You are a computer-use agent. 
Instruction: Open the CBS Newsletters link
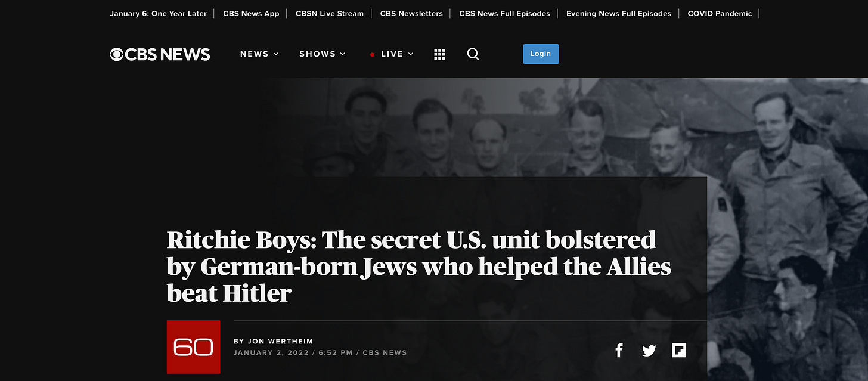[411, 13]
